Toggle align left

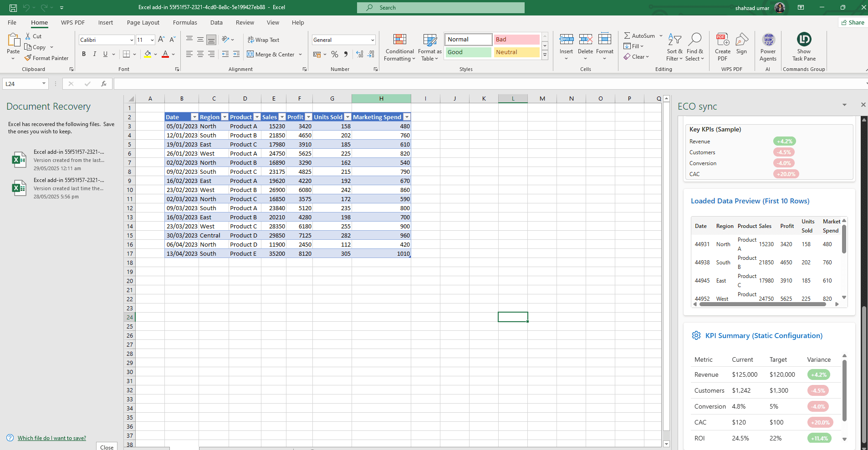(189, 54)
